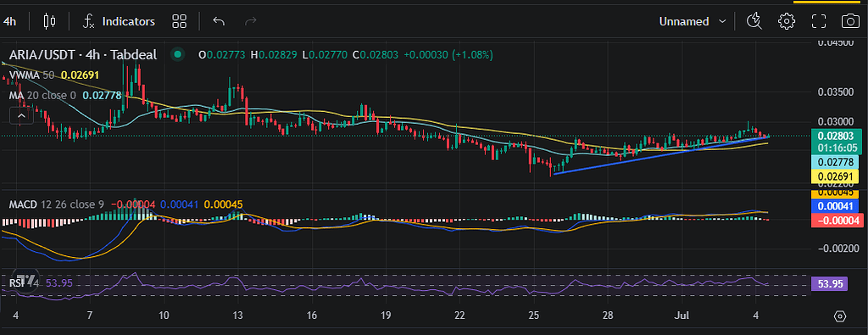Redo the last chart action
This screenshot has height=335, width=868.
(251, 21)
